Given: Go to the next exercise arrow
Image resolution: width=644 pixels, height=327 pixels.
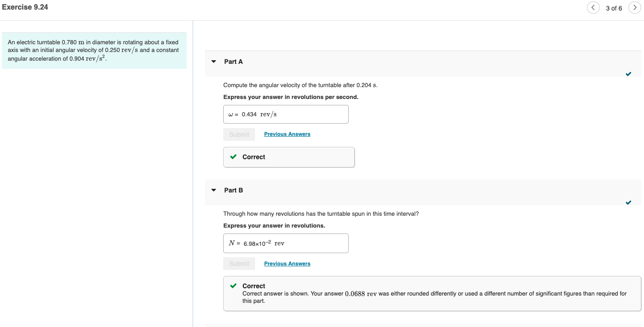Looking at the screenshot, I should [x=635, y=8].
